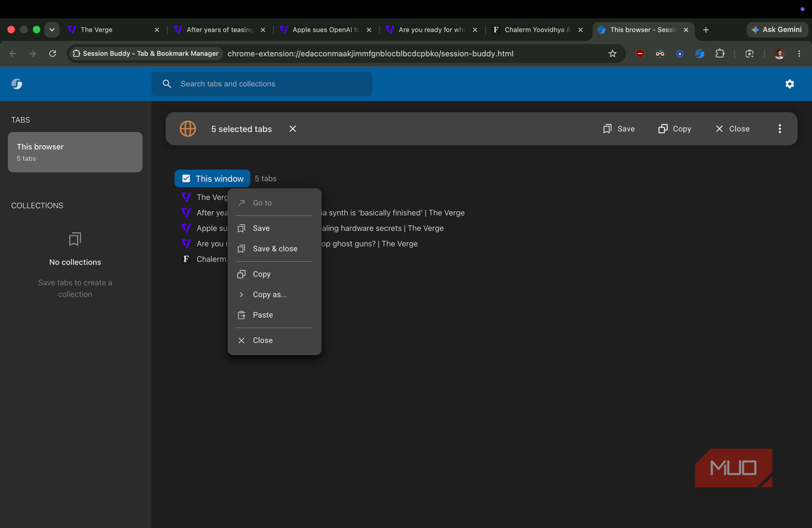Open a new browser tab

(x=706, y=29)
